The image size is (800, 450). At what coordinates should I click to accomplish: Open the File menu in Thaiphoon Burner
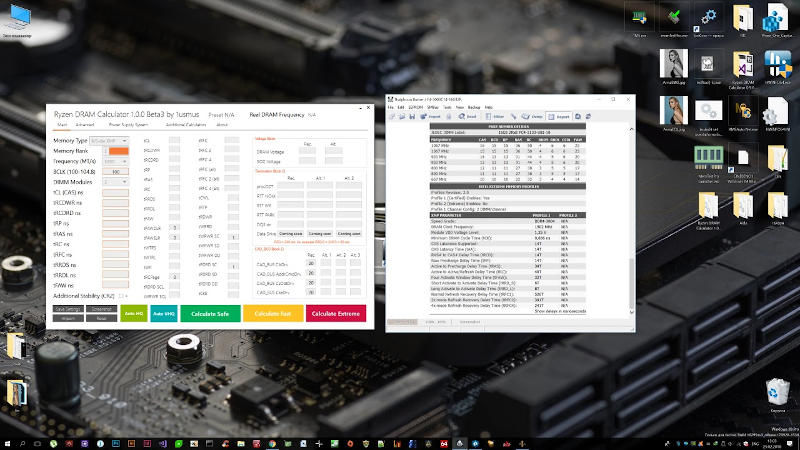click(x=390, y=108)
